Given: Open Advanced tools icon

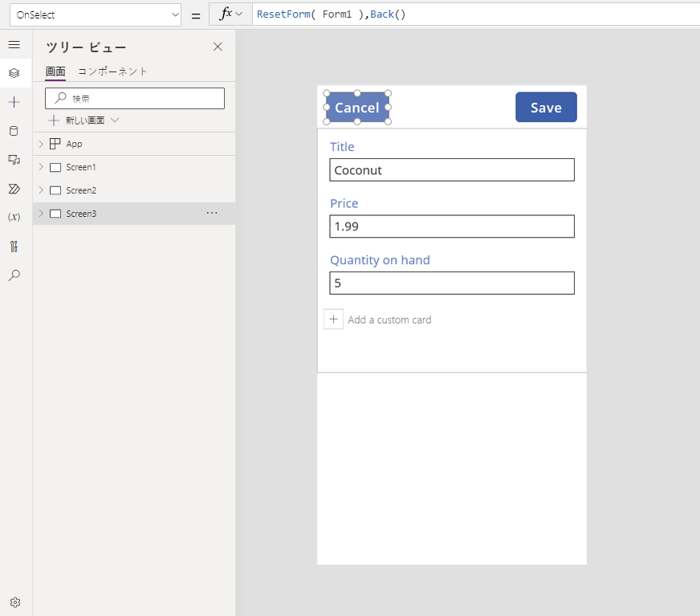Looking at the screenshot, I should (x=14, y=246).
